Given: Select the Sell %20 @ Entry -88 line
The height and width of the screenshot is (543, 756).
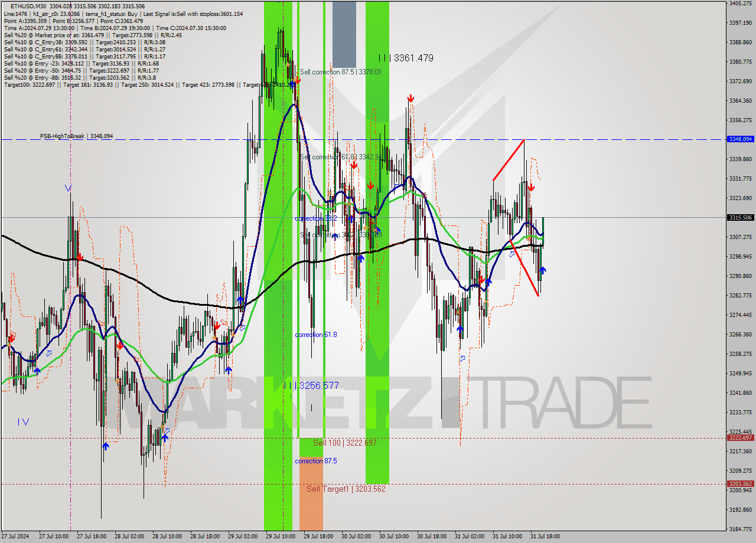Looking at the screenshot, I should coord(80,77).
